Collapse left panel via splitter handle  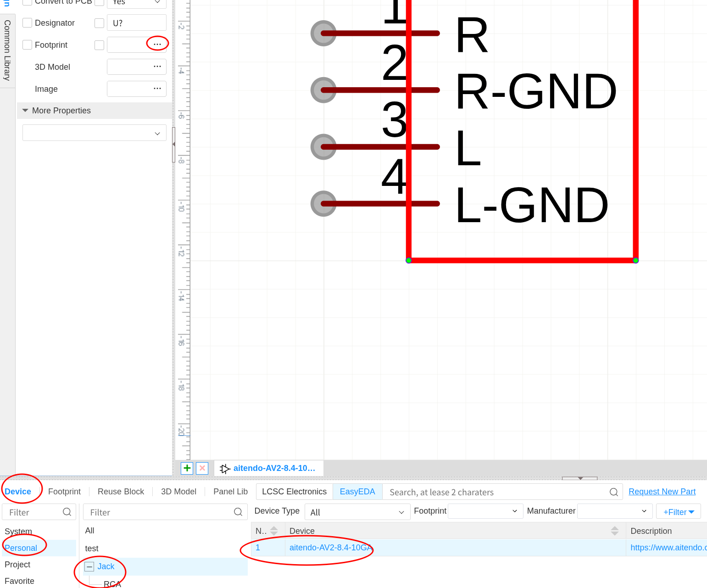point(173,145)
